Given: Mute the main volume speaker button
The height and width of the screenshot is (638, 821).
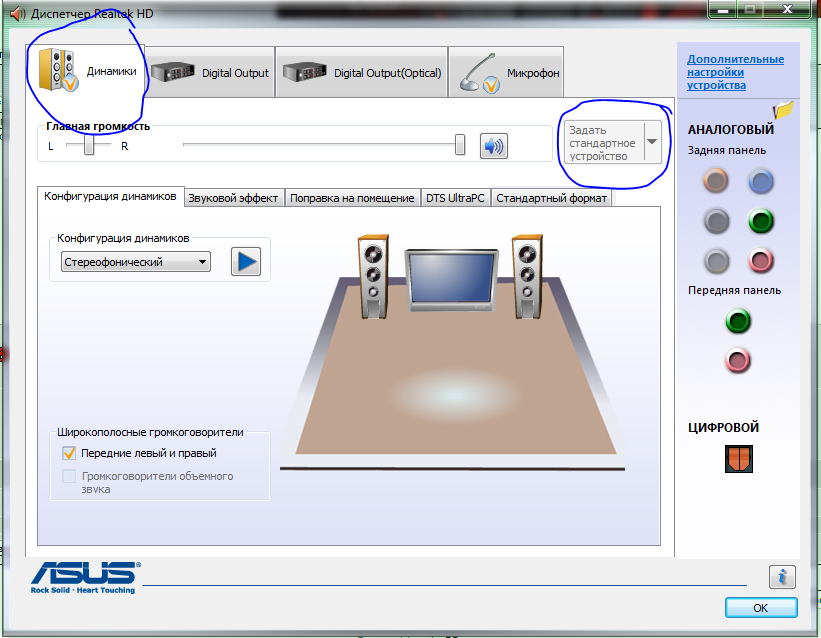Looking at the screenshot, I should click(x=494, y=146).
